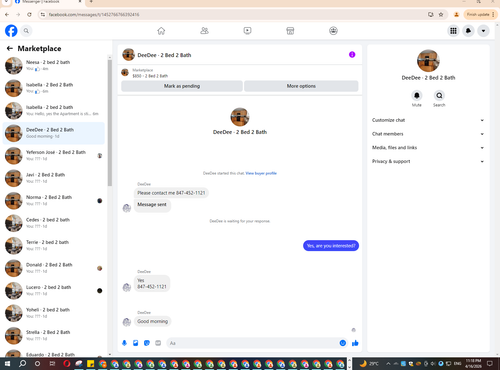Screen dimensions: 500x370
Task: Expand Chat members section
Action: click(428, 134)
